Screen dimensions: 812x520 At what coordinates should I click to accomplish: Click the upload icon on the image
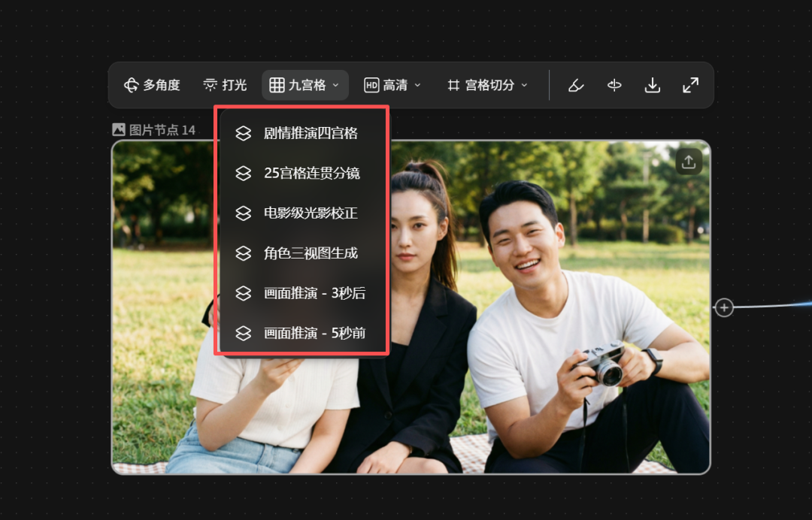point(689,162)
